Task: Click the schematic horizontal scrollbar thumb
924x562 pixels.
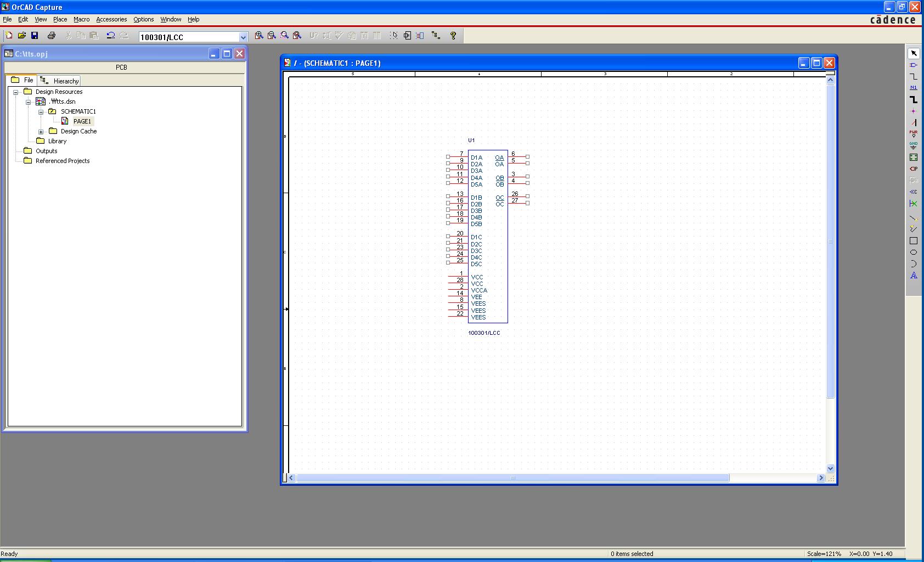Action: 513,478
